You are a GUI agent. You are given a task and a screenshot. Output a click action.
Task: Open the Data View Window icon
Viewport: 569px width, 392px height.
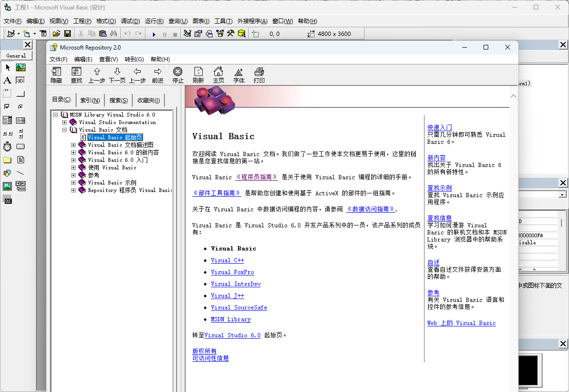tap(242, 33)
